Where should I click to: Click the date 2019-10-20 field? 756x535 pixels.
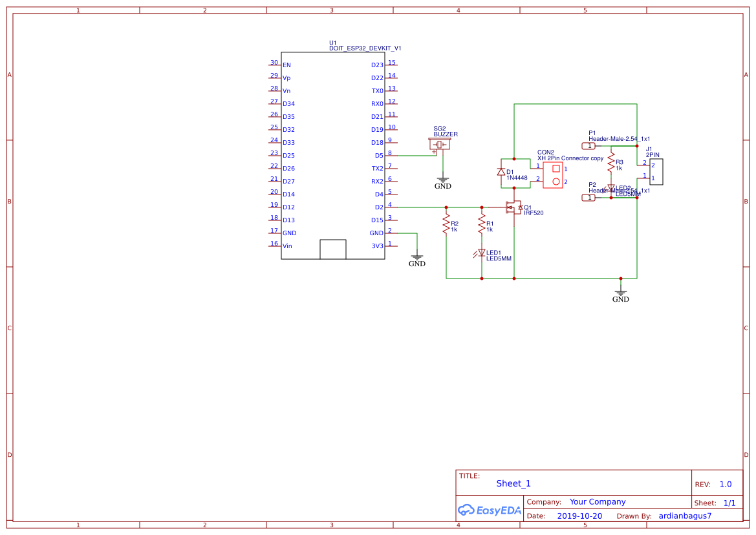(x=579, y=516)
